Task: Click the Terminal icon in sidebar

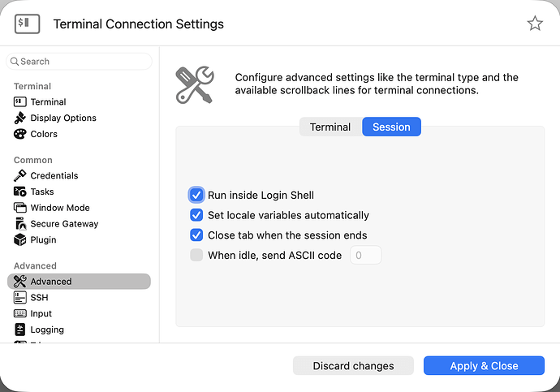Action: (20, 102)
